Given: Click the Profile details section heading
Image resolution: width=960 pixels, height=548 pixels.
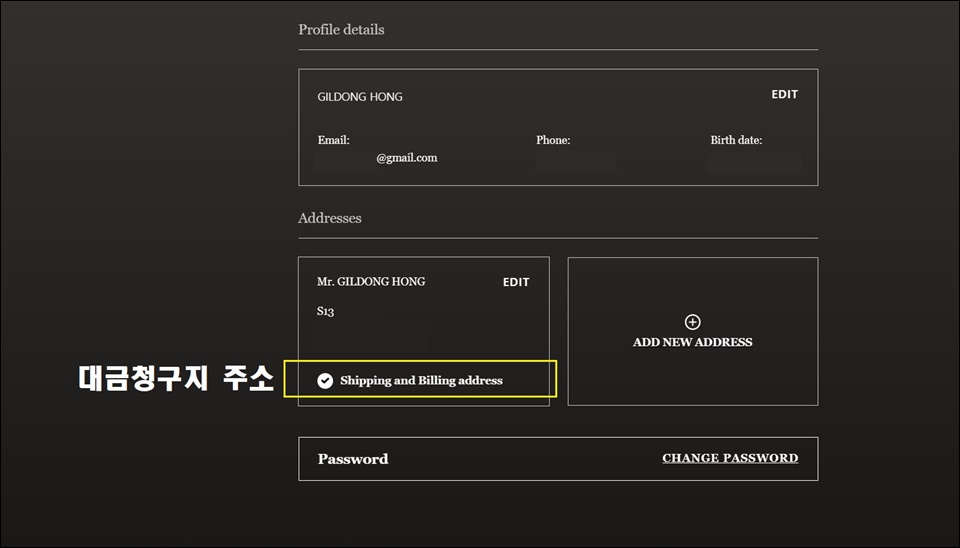Looking at the screenshot, I should [341, 29].
